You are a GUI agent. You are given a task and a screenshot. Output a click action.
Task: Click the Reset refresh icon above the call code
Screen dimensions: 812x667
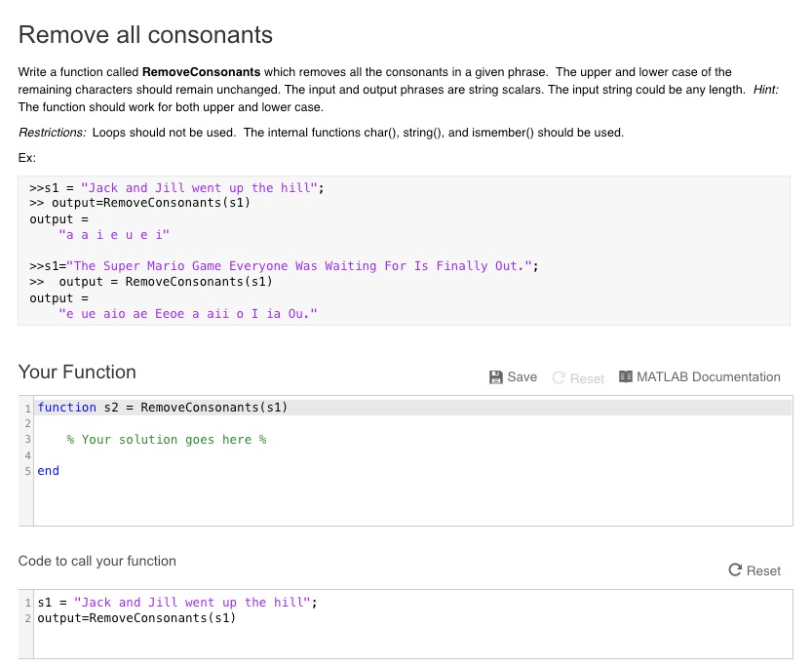735,570
